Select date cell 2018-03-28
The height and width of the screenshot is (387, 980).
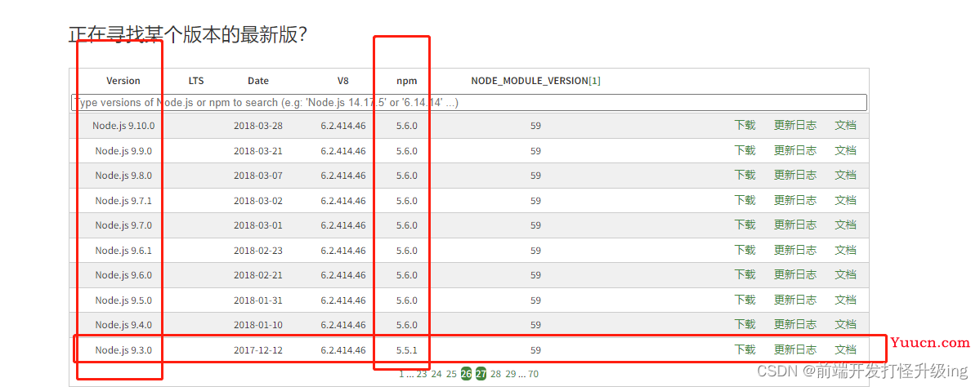258,126
